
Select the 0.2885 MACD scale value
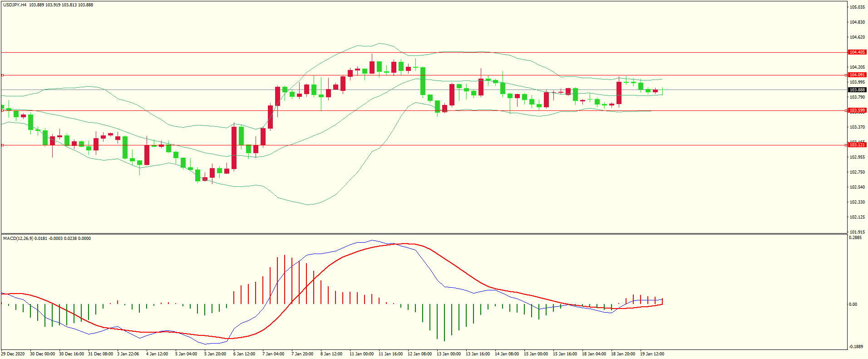point(855,238)
